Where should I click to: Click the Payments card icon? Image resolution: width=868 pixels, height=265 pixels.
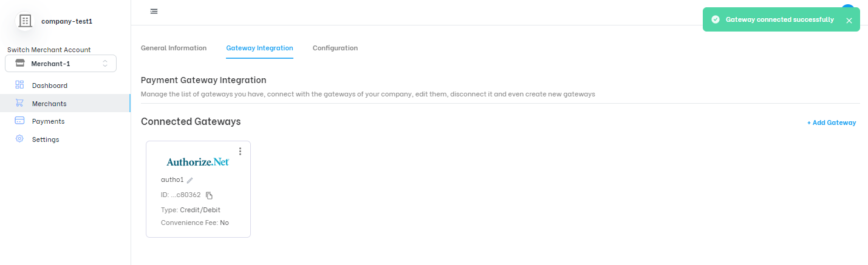pos(19,121)
